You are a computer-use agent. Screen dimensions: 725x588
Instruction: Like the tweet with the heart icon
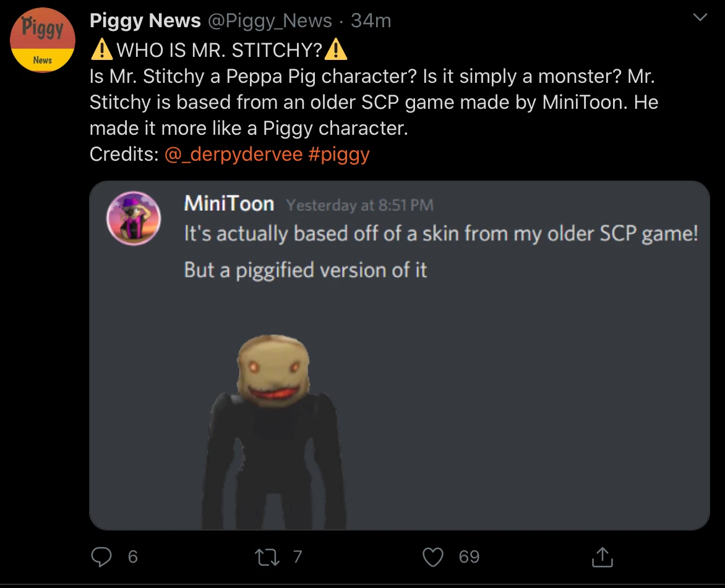(x=433, y=556)
